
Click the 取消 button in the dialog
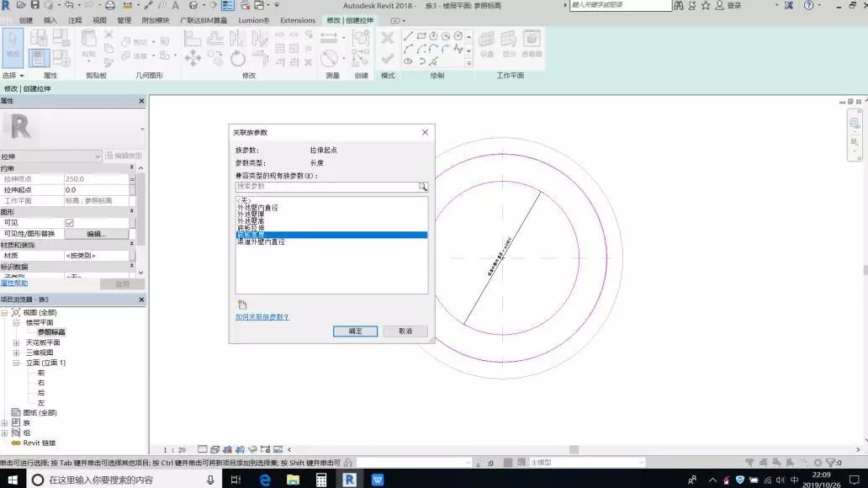click(405, 332)
